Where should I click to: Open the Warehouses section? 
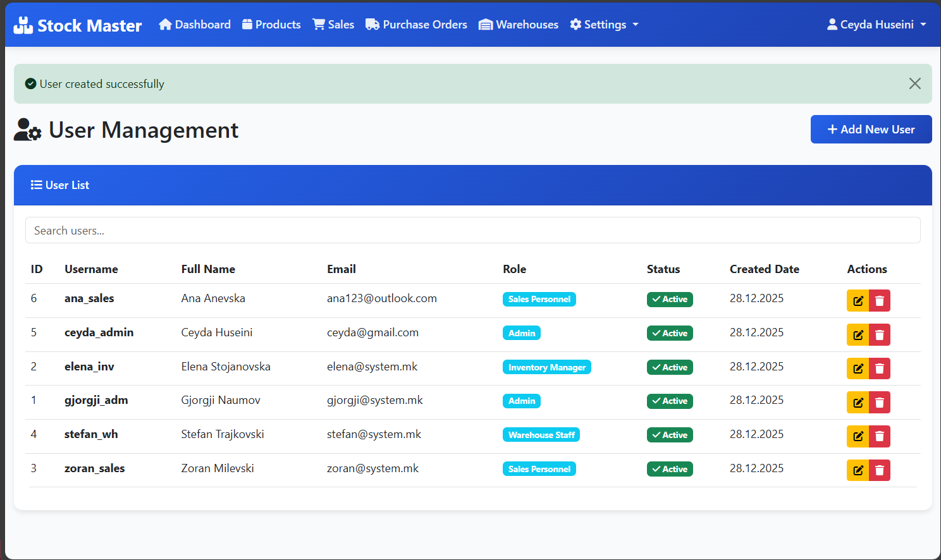(519, 25)
